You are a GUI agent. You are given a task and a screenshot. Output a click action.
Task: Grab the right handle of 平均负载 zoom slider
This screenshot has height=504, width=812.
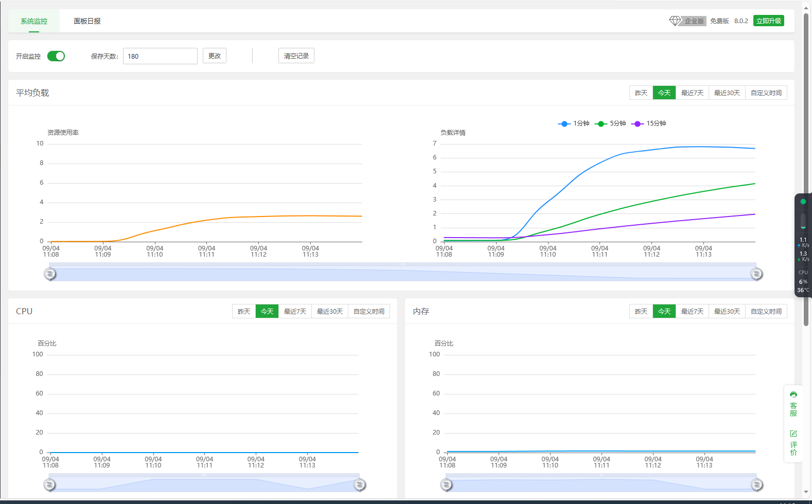[x=756, y=274]
